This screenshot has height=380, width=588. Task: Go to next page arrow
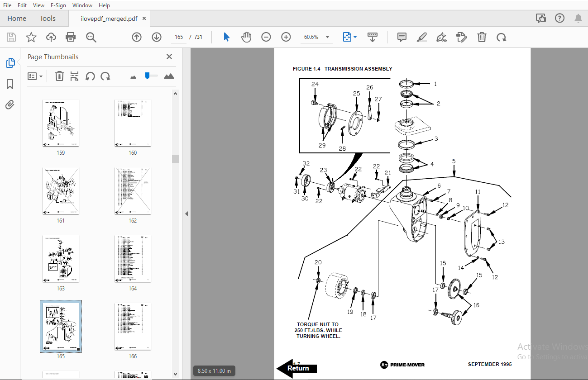pos(157,37)
